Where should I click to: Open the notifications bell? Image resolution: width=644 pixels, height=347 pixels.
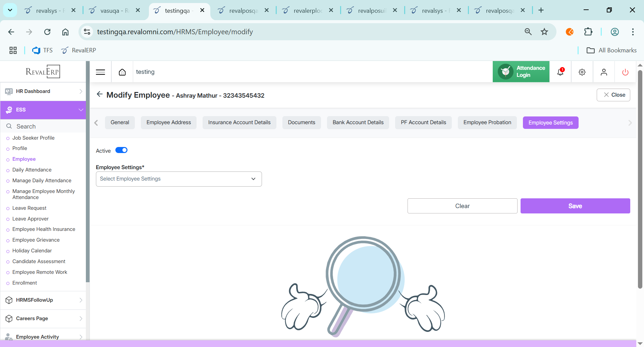(560, 72)
